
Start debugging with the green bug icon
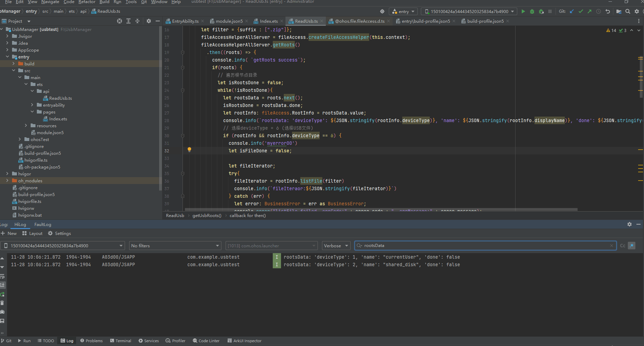click(532, 11)
